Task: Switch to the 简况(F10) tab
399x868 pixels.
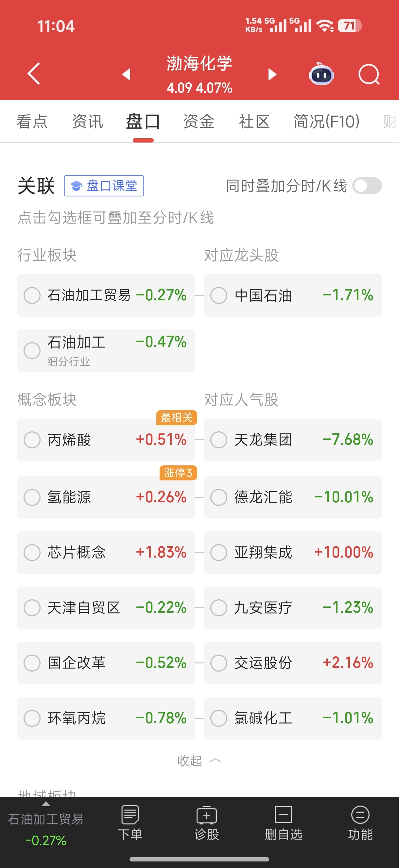Action: [x=326, y=122]
